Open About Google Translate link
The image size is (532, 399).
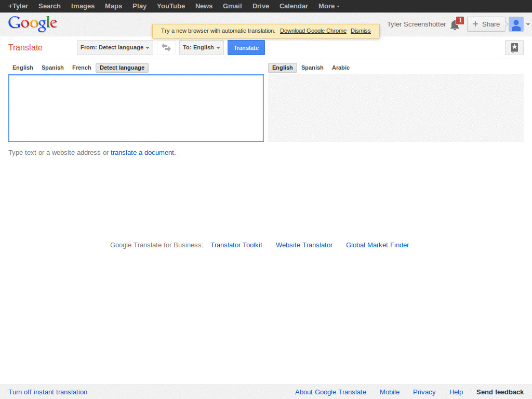tap(331, 392)
